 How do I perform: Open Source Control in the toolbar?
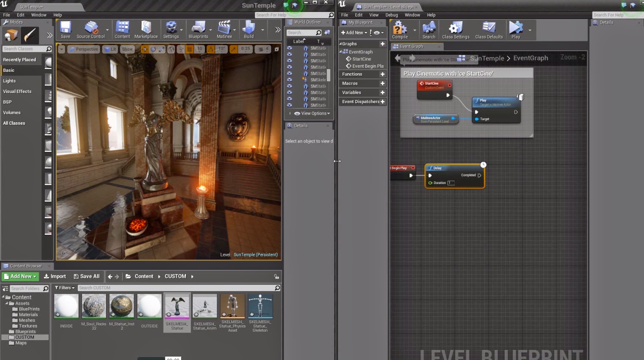click(x=90, y=30)
